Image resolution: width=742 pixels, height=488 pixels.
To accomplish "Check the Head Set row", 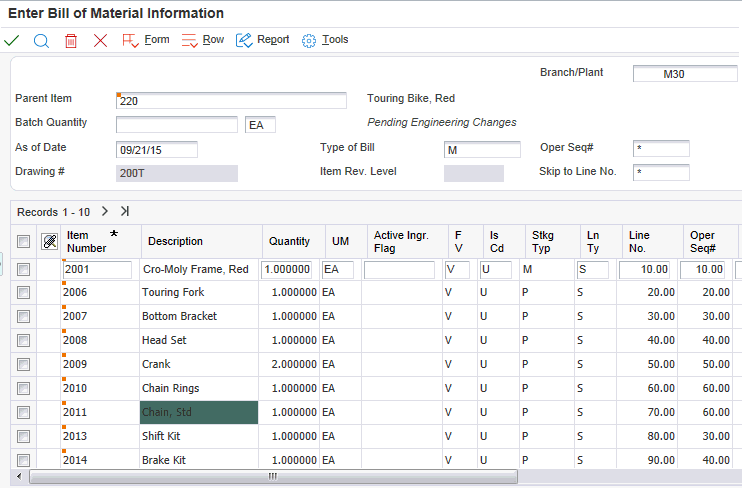I will pos(23,340).
